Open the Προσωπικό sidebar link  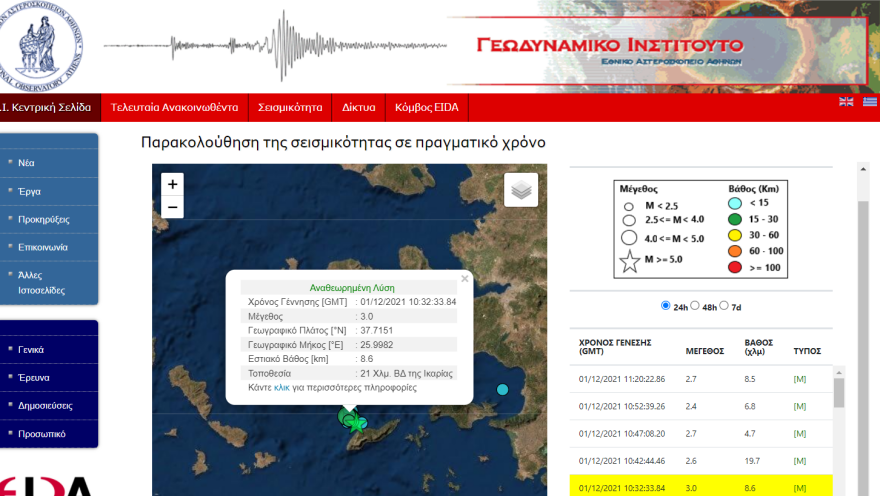pos(42,434)
